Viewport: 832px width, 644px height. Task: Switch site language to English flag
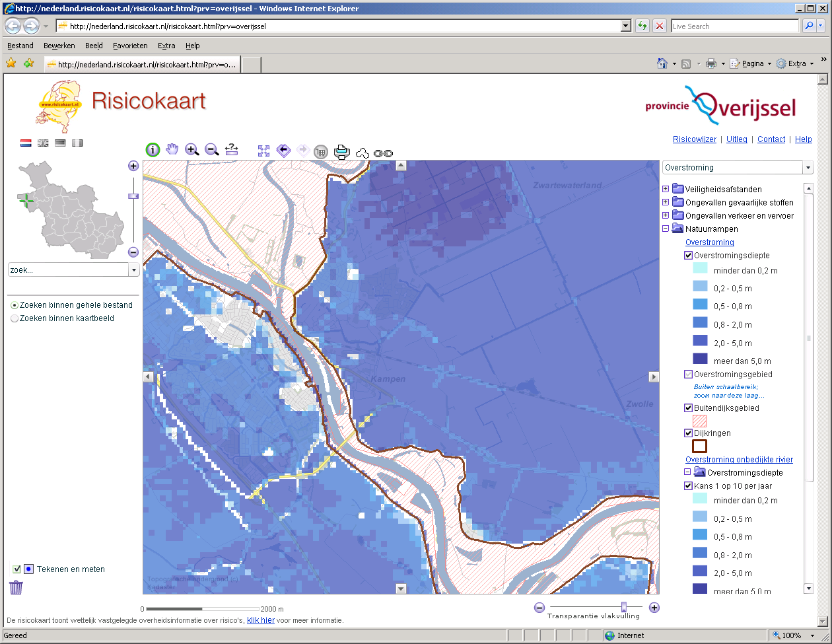point(42,143)
